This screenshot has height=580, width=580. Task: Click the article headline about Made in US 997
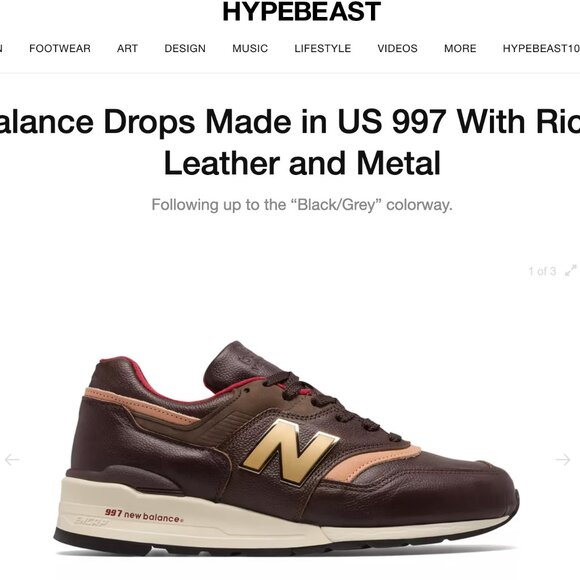(x=290, y=142)
